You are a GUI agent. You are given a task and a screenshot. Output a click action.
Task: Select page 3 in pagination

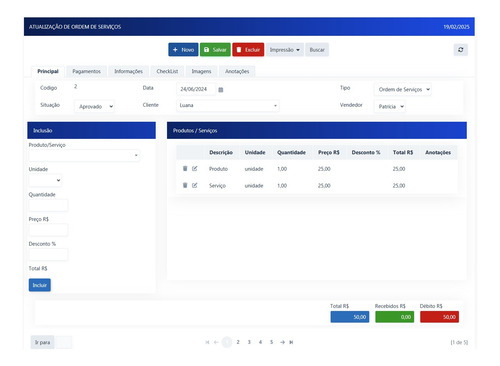pos(249,342)
